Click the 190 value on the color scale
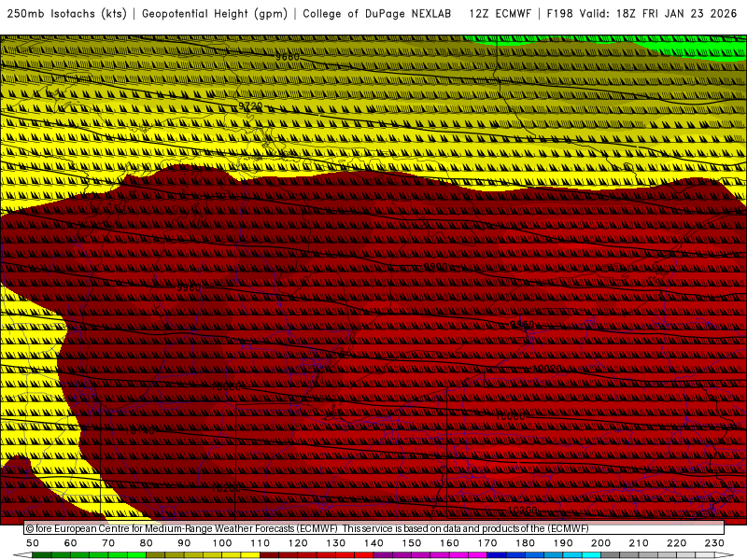Screen dimensions: 747x560 (x=563, y=543)
